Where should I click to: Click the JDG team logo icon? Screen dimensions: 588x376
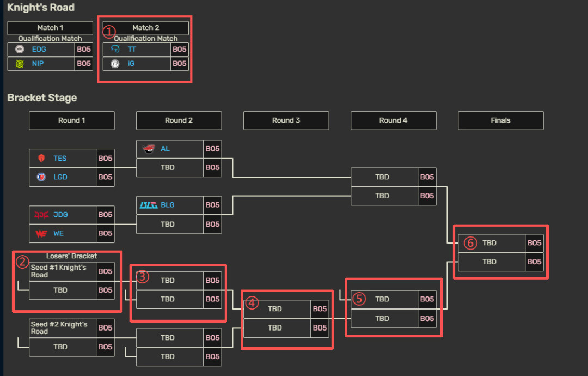pyautogui.click(x=41, y=215)
